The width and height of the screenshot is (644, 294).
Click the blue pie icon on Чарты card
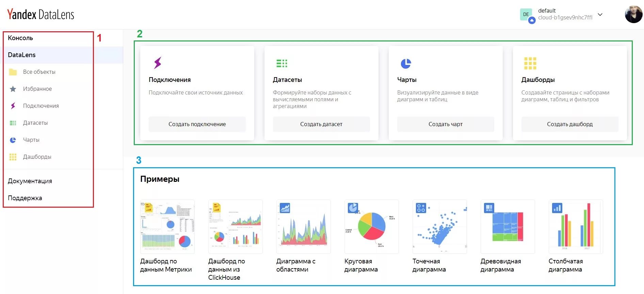point(406,63)
